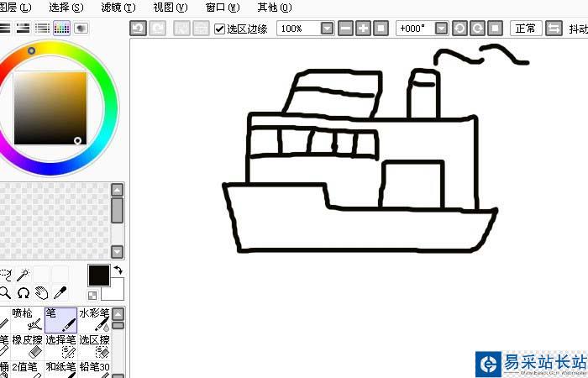588x378 pixels.
Task: Click the Redo arrow button
Action: coord(158,29)
